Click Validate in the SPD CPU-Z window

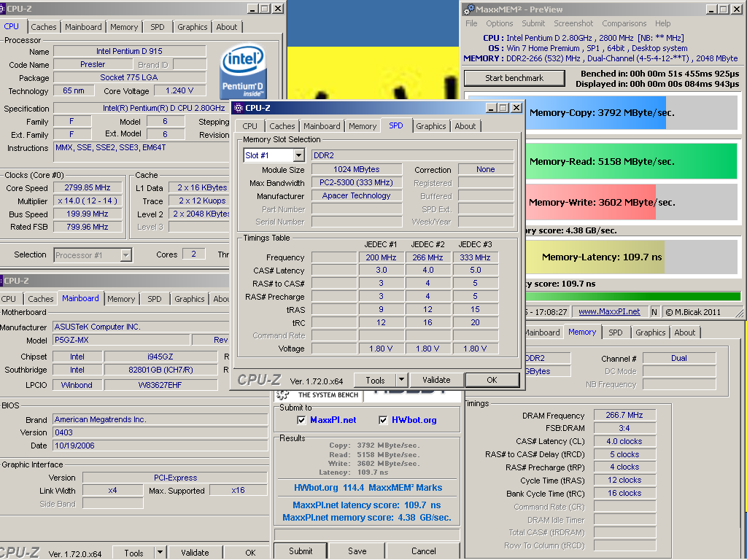coord(436,380)
